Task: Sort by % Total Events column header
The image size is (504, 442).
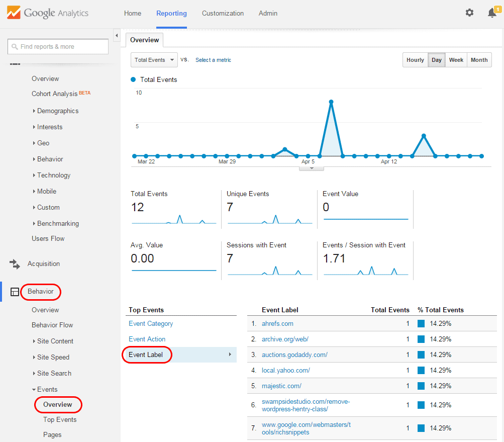Action: click(440, 310)
